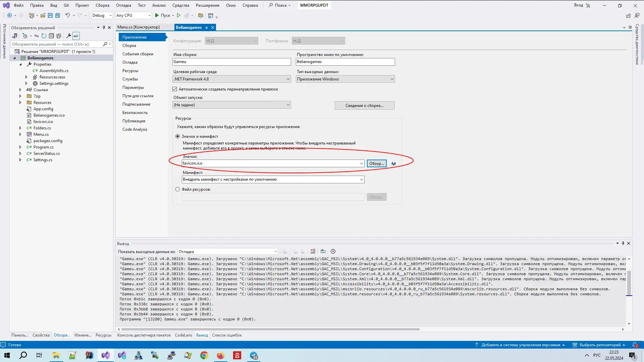
Task: Click Выбрать репозиторий in status bar
Action: click(x=599, y=345)
